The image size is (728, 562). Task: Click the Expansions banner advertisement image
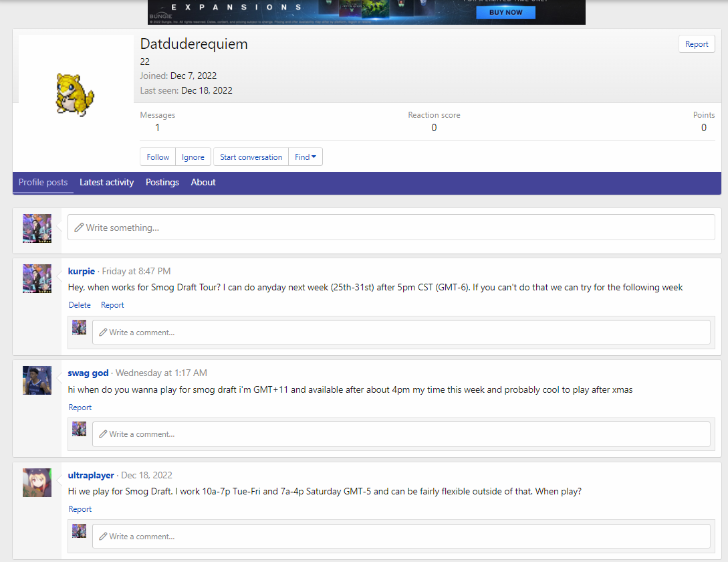(x=366, y=12)
